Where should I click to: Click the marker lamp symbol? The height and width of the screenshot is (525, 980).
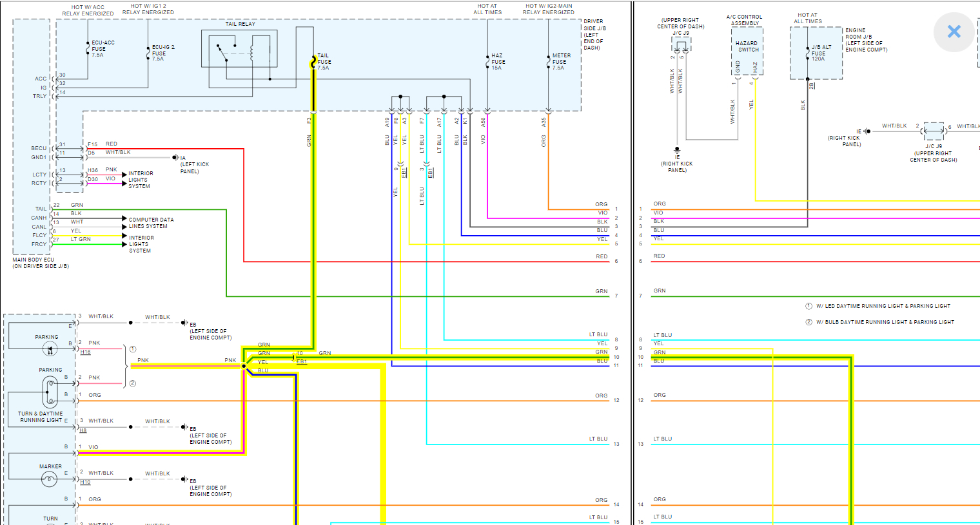point(50,479)
